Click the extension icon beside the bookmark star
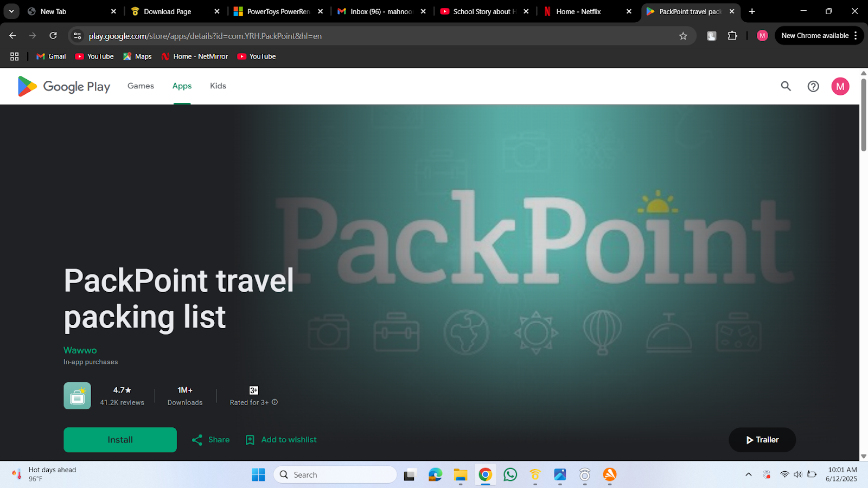 (x=712, y=36)
